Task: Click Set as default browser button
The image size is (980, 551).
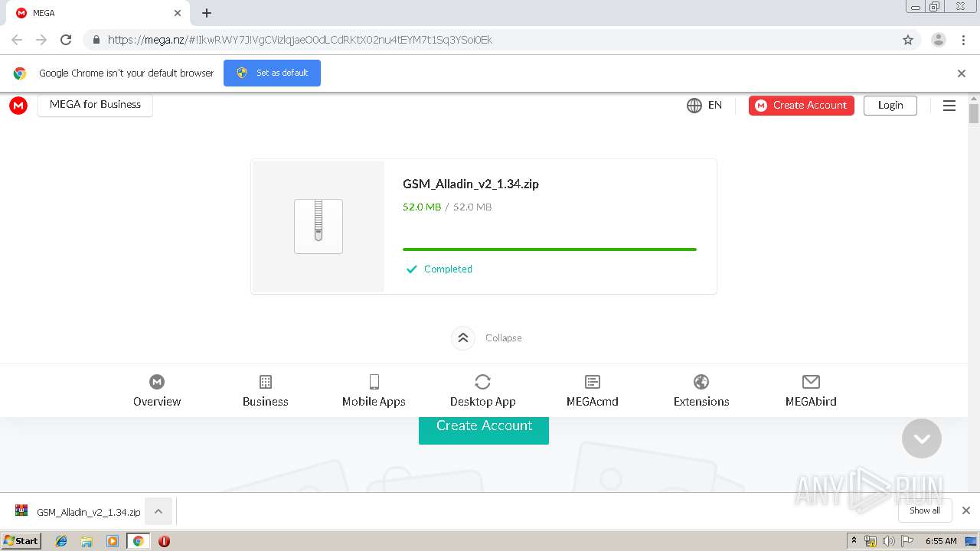Action: coord(272,73)
